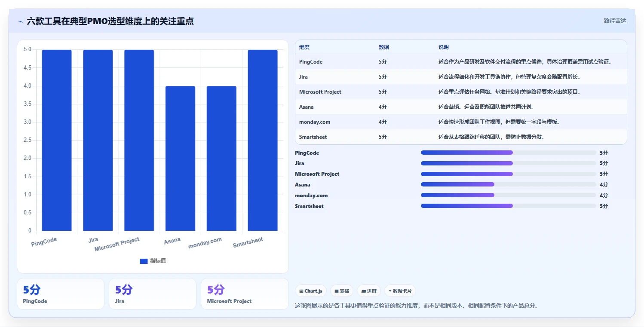Select the monday.com table row name
Viewport: 644px width, 327px height.
[x=315, y=122]
